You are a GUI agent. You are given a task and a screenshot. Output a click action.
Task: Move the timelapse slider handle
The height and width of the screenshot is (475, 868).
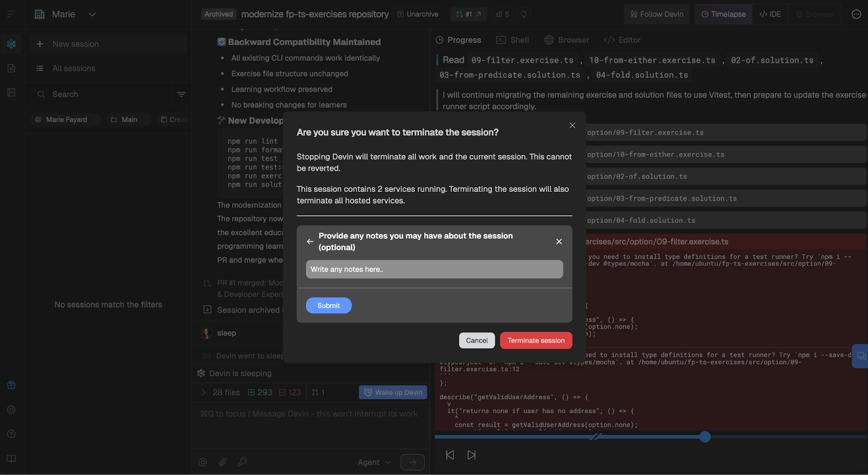pos(705,437)
